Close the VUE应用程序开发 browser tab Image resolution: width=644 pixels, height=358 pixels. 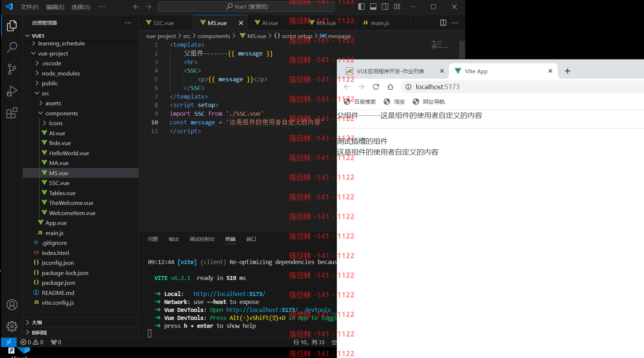point(442,71)
